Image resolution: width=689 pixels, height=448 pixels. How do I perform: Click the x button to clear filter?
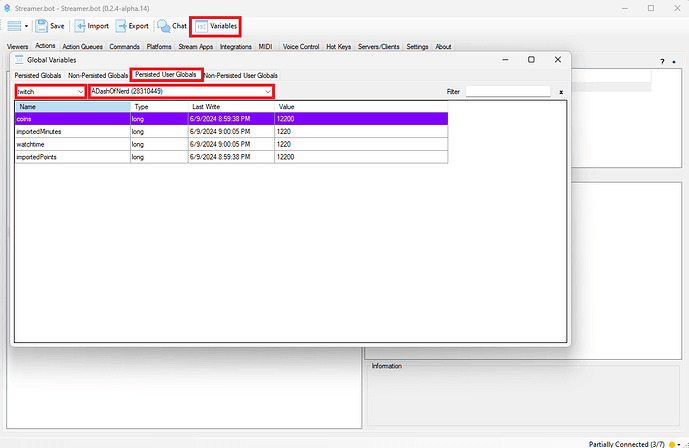(561, 92)
